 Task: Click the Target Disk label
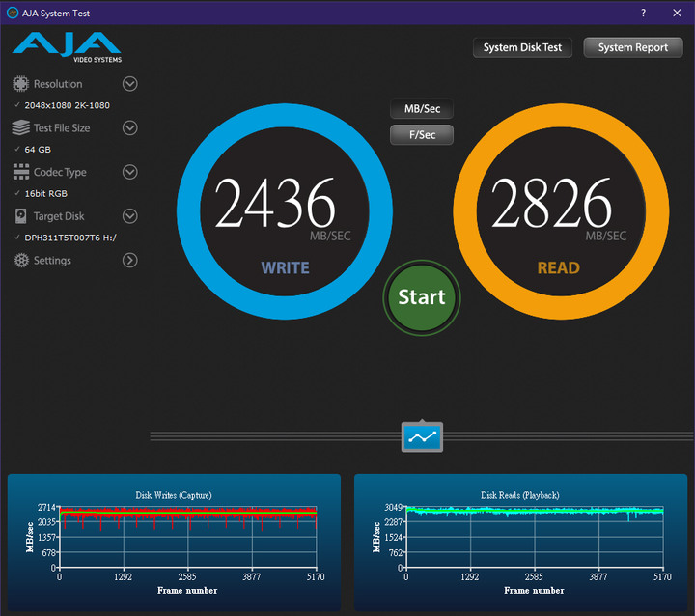click(59, 216)
